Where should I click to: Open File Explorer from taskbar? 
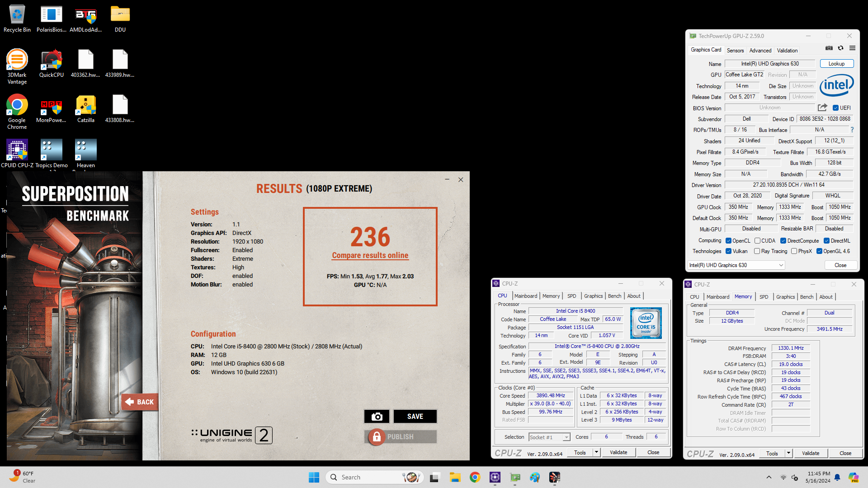pos(455,477)
